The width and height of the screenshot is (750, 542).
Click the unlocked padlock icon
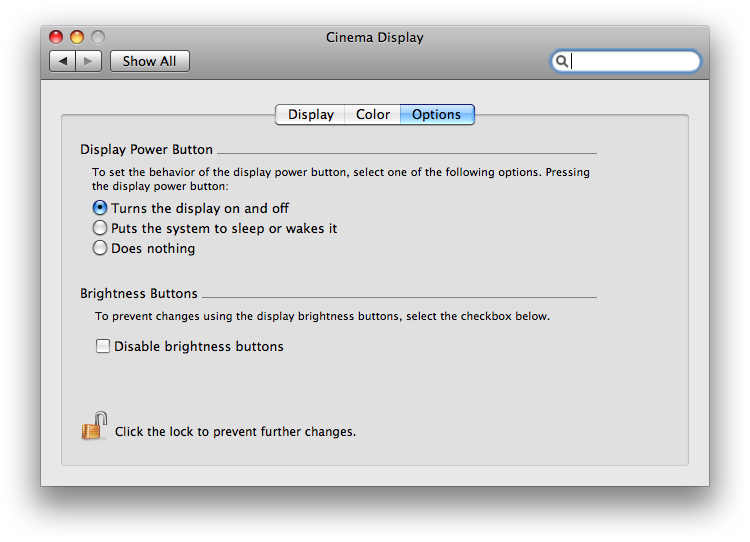click(94, 426)
